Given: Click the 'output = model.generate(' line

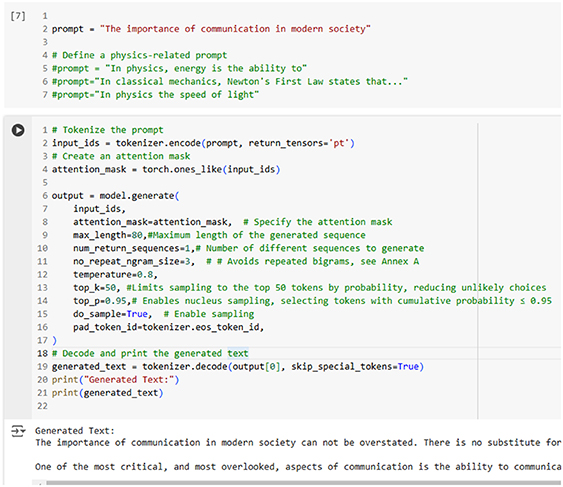Looking at the screenshot, I should 115,196.
